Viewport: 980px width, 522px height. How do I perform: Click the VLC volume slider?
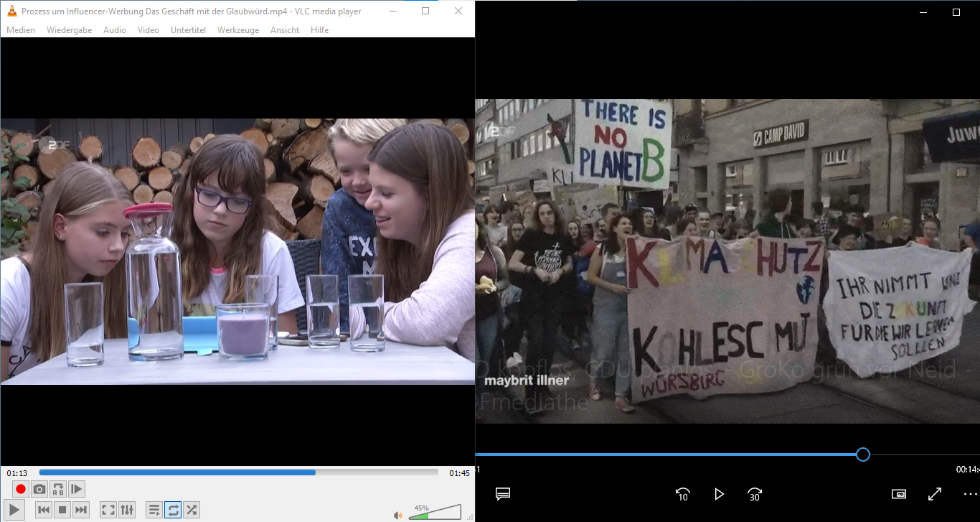pos(435,512)
